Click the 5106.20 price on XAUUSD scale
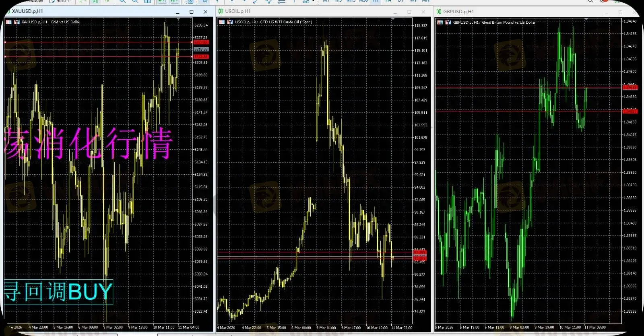 pyautogui.click(x=201, y=200)
